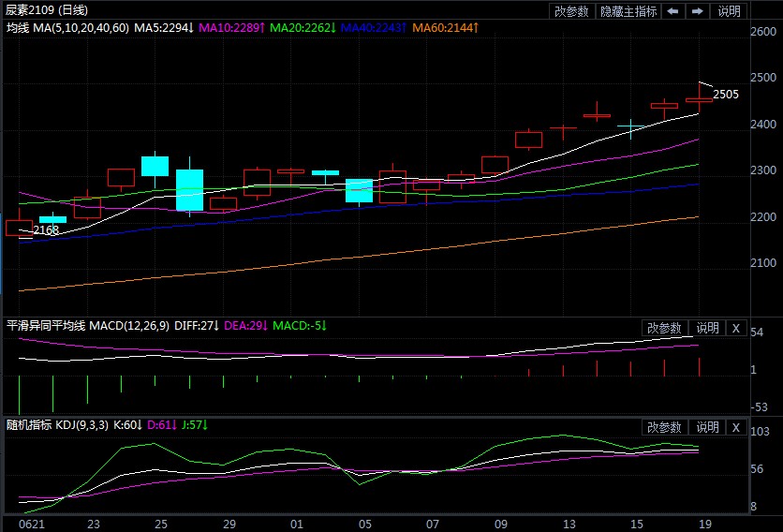The height and width of the screenshot is (532, 783).
Task: Open 改参数 for the main MA chart
Action: (571, 11)
